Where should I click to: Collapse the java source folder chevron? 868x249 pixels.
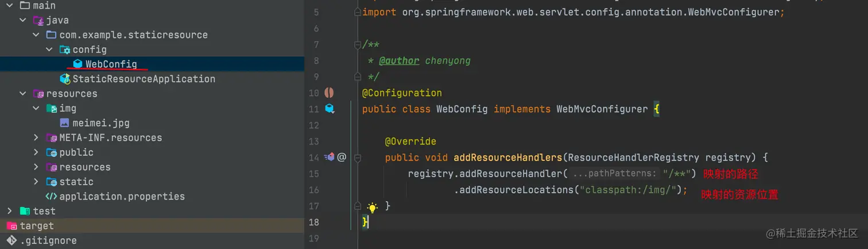click(23, 20)
